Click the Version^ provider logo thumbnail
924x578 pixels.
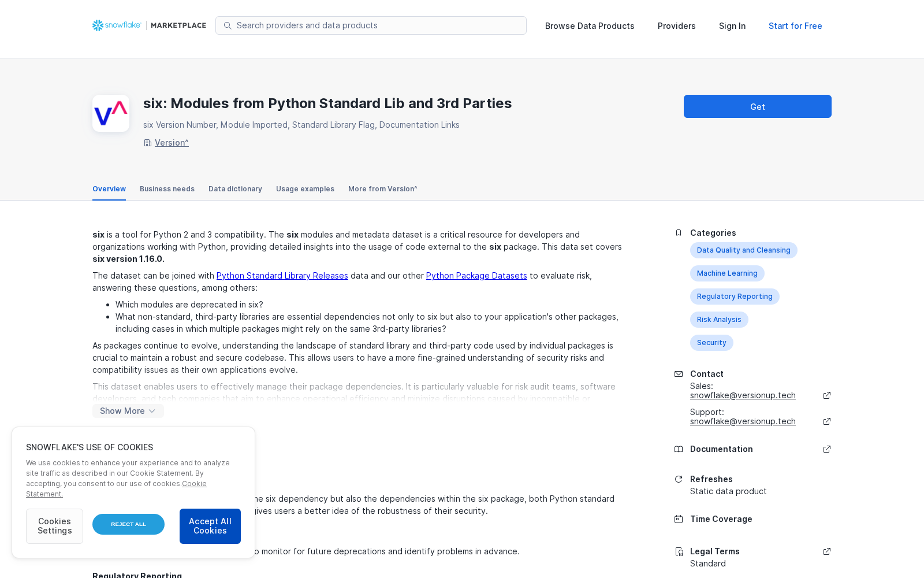(111, 113)
